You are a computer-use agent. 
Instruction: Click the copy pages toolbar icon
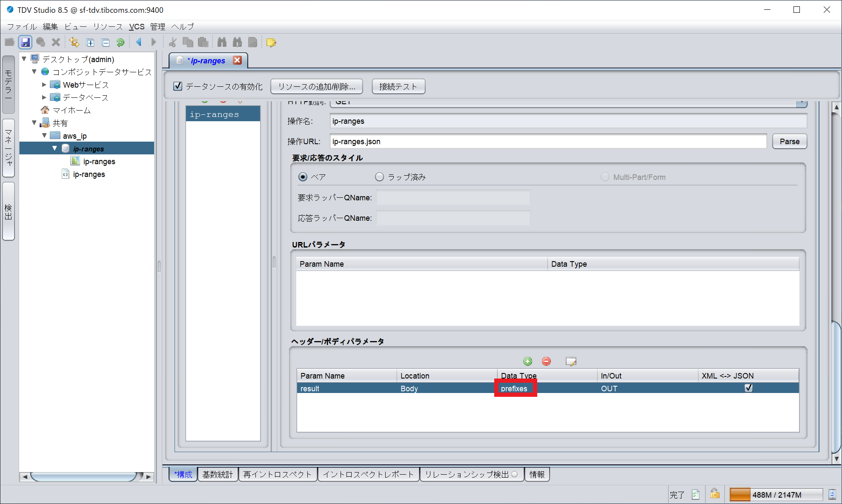click(188, 42)
